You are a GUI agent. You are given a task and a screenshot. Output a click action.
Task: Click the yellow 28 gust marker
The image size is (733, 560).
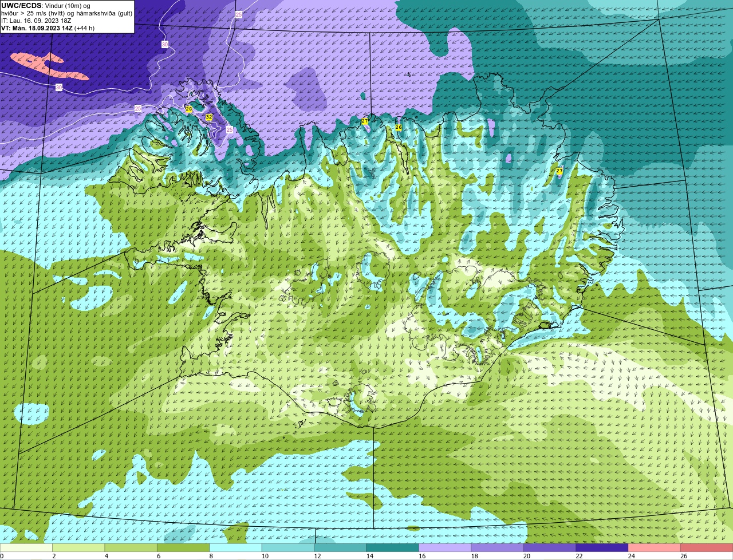[x=189, y=109]
